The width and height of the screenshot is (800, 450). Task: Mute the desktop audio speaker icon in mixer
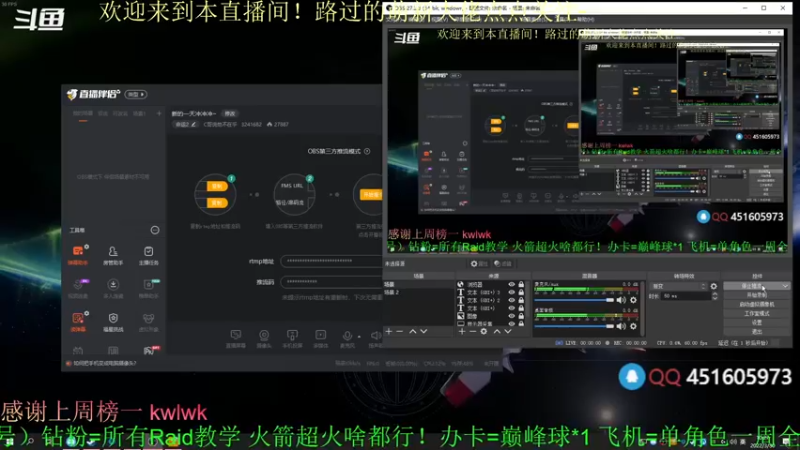coord(621,326)
